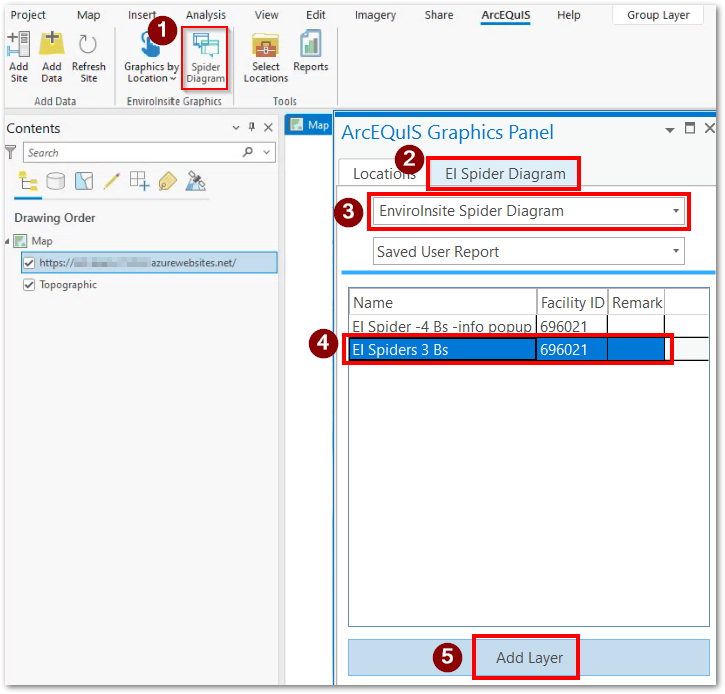Open the Contents pane options chevron
Viewport: 725px width, 694px height.
(236, 128)
